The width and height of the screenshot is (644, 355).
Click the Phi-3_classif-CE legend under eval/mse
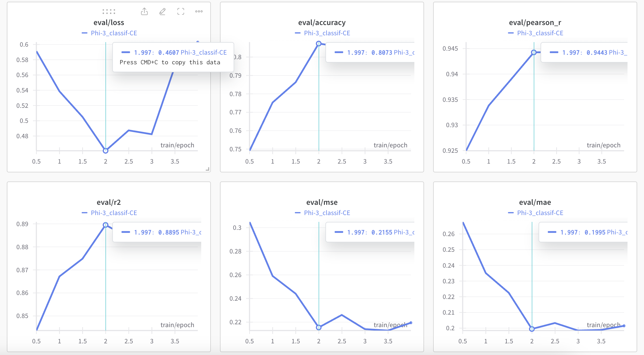327,213
